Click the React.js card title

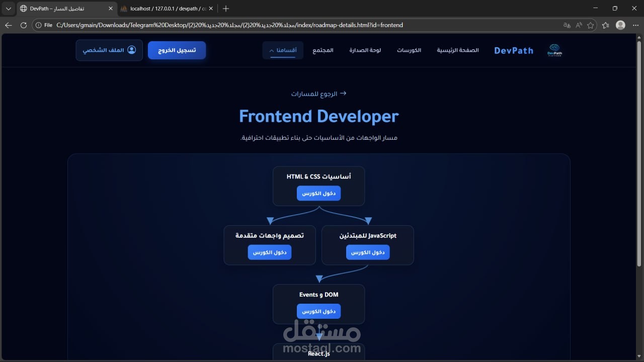tap(318, 353)
